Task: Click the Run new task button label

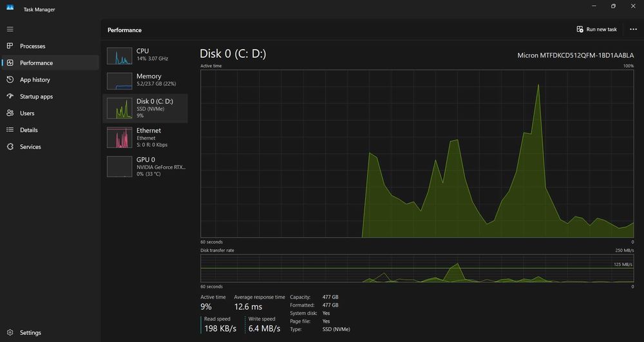Action: (x=601, y=29)
